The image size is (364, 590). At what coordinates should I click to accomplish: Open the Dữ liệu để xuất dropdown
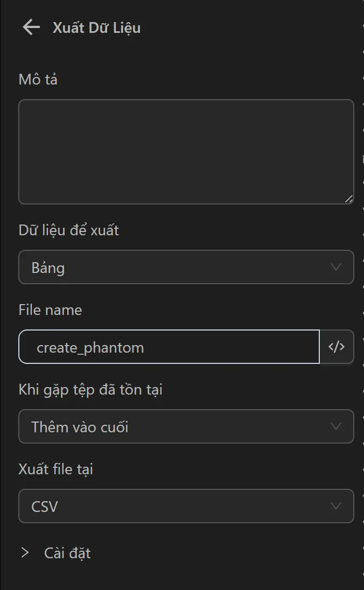(x=186, y=267)
